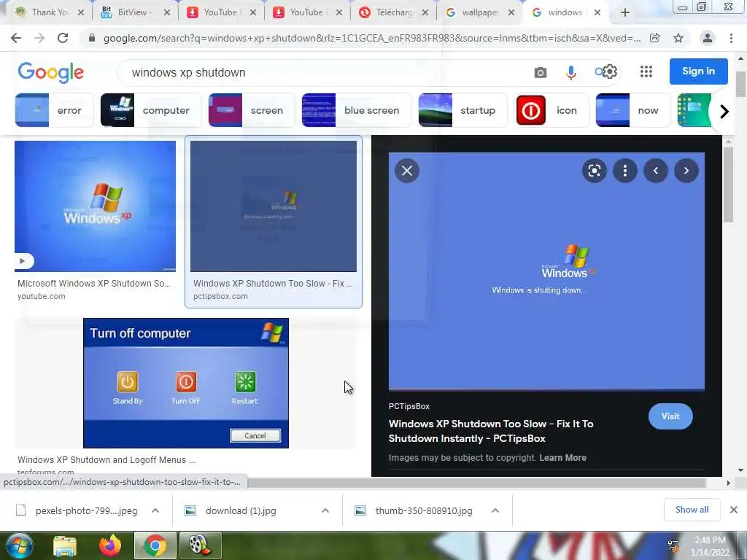
Task: Filter results by the blue screen chip
Action: point(356,111)
